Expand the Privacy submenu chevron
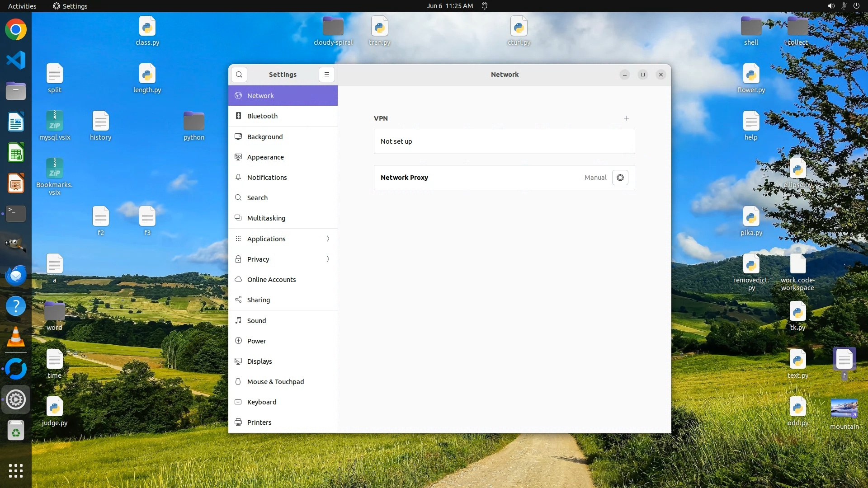The image size is (868, 488). coord(328,259)
